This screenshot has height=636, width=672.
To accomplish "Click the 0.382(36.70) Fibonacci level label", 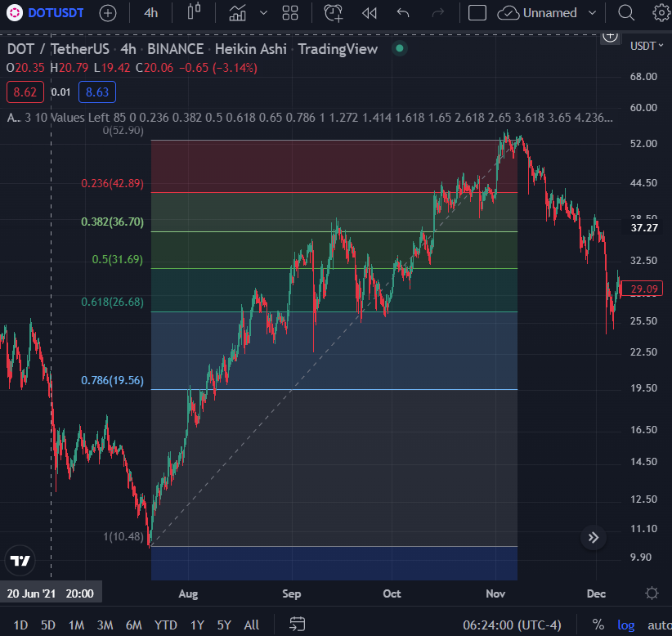I will pos(112,222).
